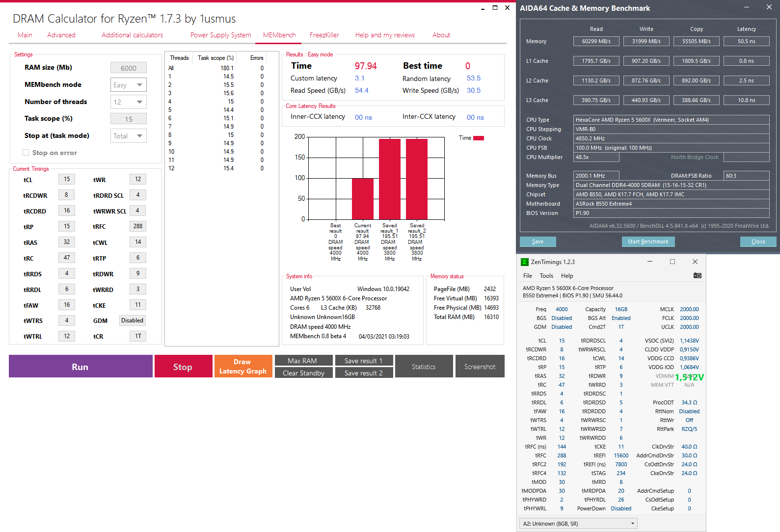
Task: Click the Saved result_2 bar in the chart
Action: (417, 179)
